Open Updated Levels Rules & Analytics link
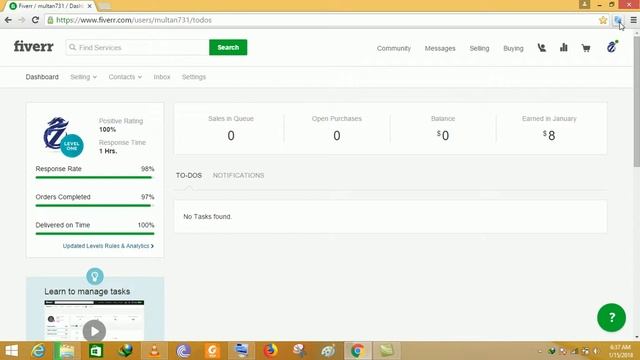Image resolution: width=640 pixels, height=360 pixels. [108, 246]
